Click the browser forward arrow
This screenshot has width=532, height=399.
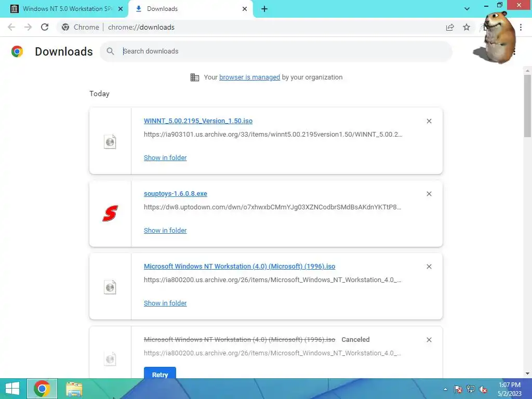pyautogui.click(x=28, y=27)
